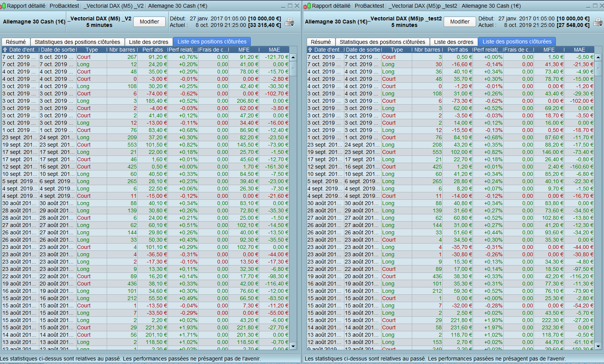Open Résumé tab in the _V2 window
The height and width of the screenshot is (364, 604).
tap(16, 42)
